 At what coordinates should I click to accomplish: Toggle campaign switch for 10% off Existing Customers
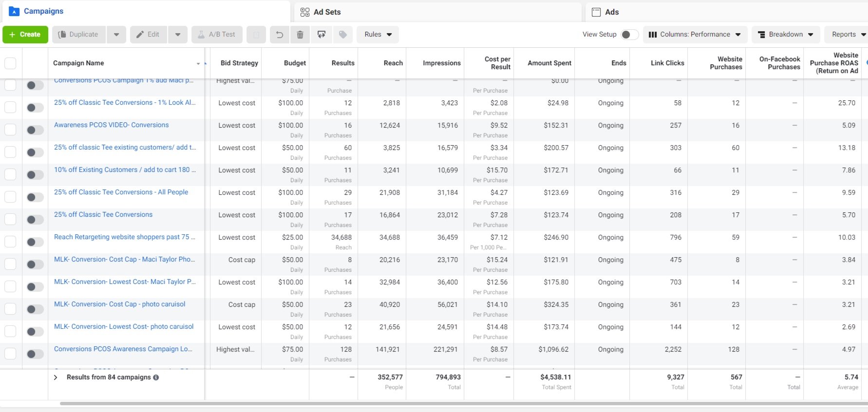(x=35, y=175)
